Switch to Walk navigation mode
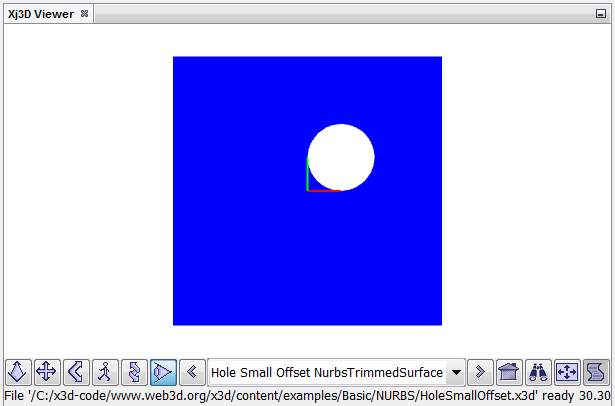Viewport: 615px width, 406px height. pos(104,373)
